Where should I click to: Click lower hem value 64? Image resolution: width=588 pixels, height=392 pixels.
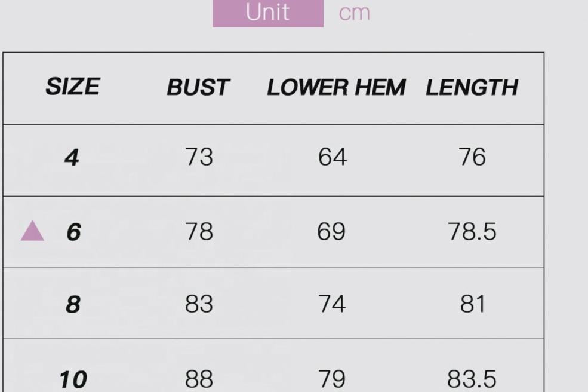pyautogui.click(x=332, y=157)
